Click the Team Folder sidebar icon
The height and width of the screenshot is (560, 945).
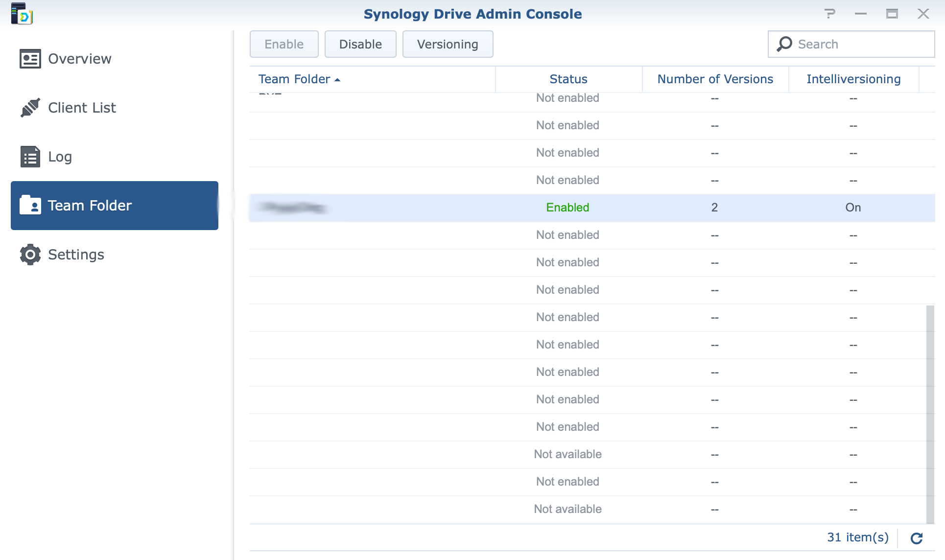30,205
